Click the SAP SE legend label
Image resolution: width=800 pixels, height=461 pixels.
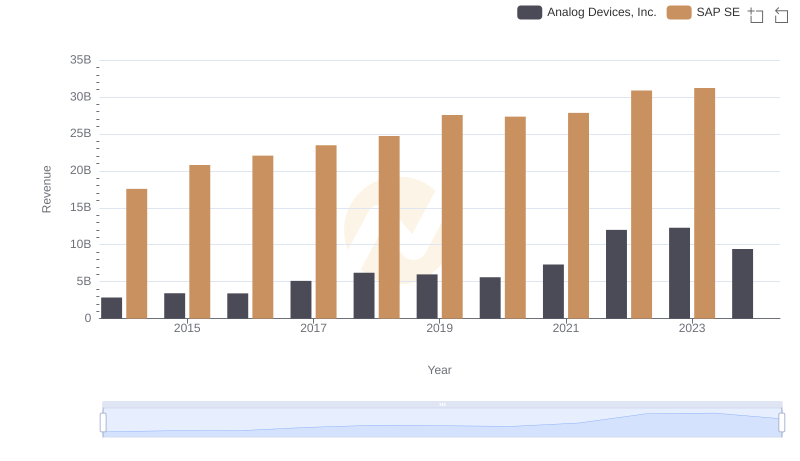[718, 12]
